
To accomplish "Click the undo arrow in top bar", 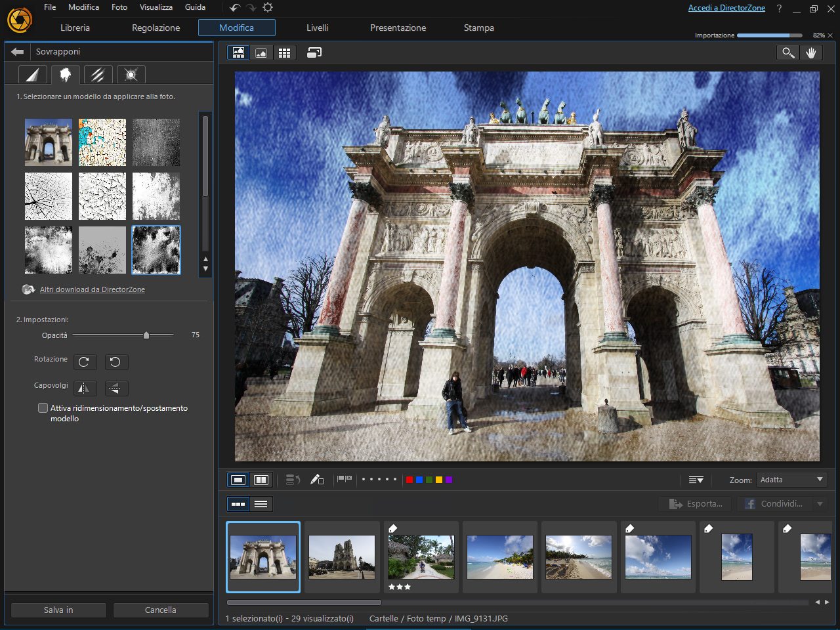I will click(x=235, y=8).
